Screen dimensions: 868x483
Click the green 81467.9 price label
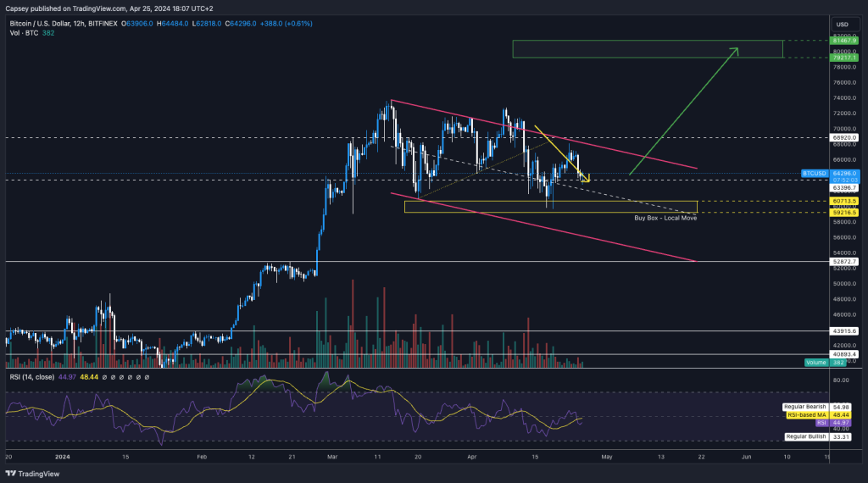[x=844, y=41]
